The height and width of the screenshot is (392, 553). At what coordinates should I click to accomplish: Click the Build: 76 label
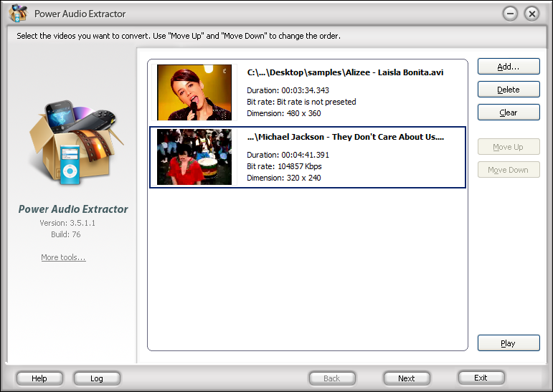[66, 234]
